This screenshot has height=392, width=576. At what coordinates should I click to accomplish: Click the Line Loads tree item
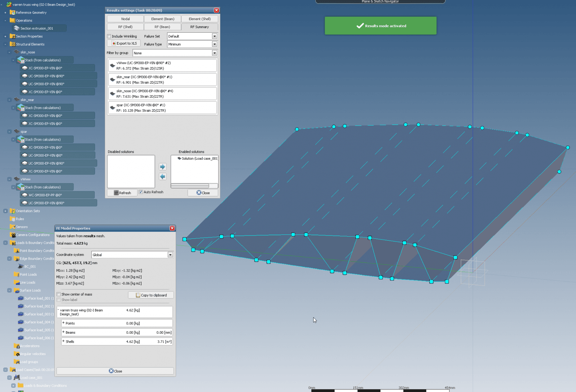coord(24,282)
